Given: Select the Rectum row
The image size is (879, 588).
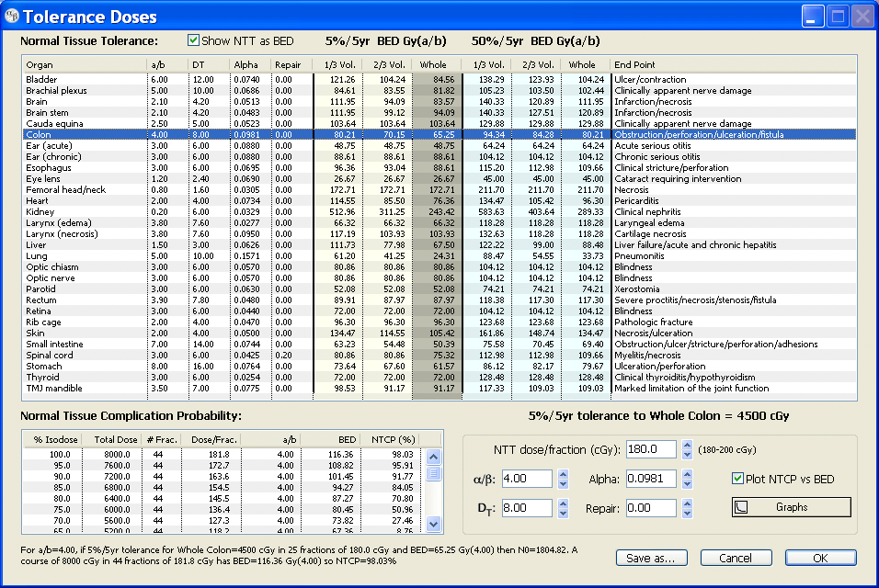Looking at the screenshot, I should point(439,300).
